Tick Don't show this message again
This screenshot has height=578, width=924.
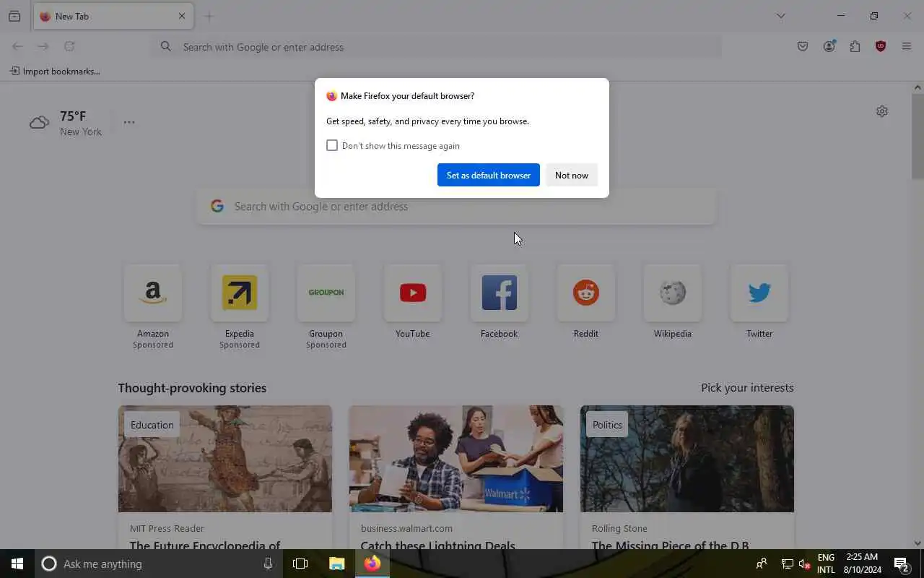pos(332,145)
